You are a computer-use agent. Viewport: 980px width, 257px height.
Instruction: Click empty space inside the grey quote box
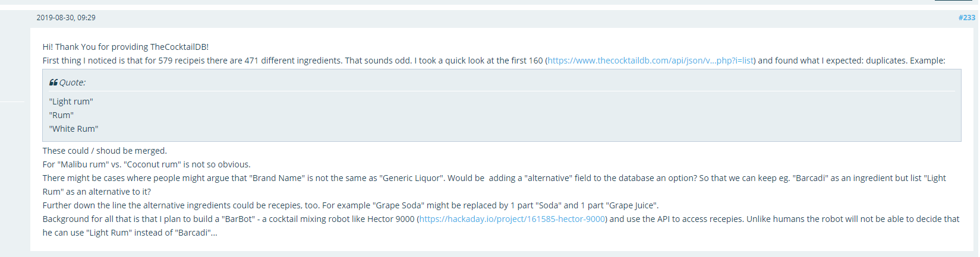point(535,116)
